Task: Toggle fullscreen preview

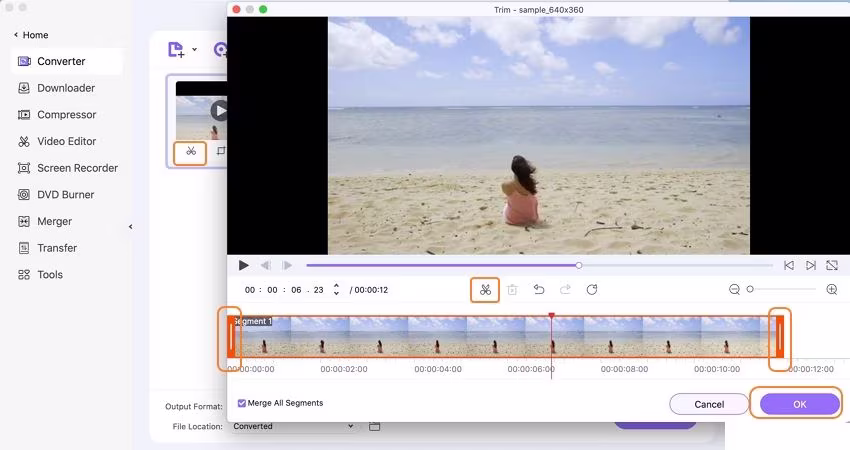Action: (x=832, y=265)
